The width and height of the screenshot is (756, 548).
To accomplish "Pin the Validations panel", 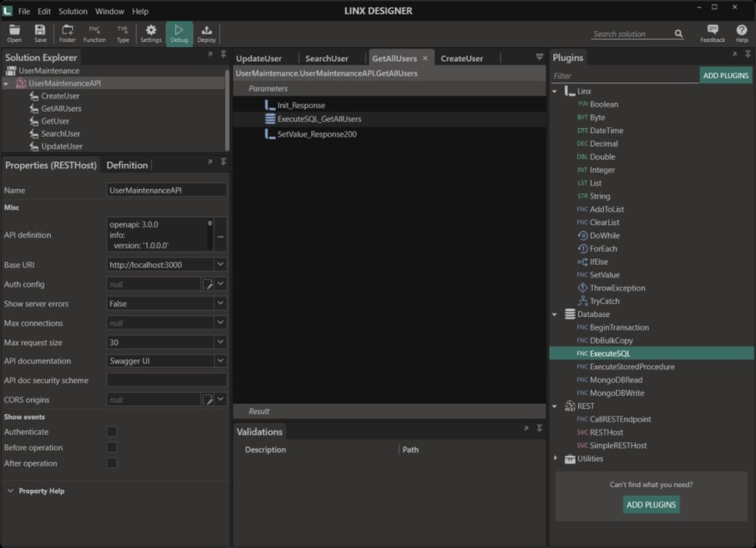I will pyautogui.click(x=540, y=429).
